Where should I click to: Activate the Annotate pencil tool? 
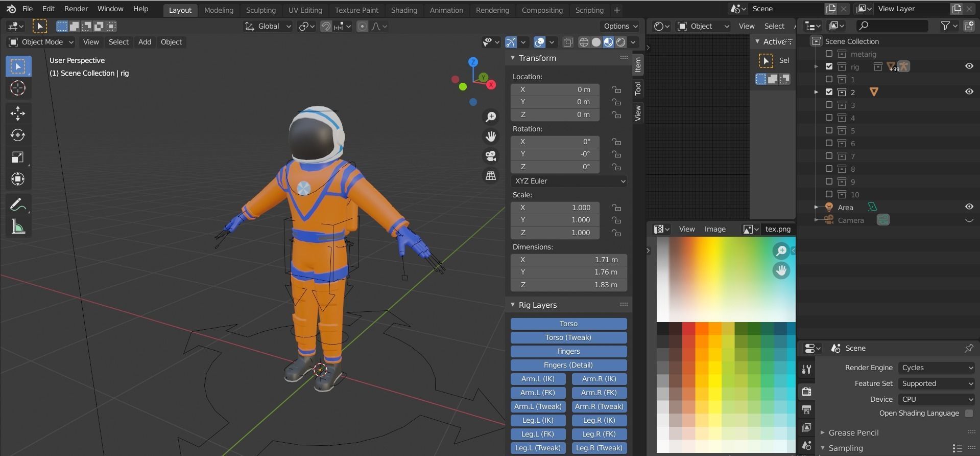coord(18,205)
